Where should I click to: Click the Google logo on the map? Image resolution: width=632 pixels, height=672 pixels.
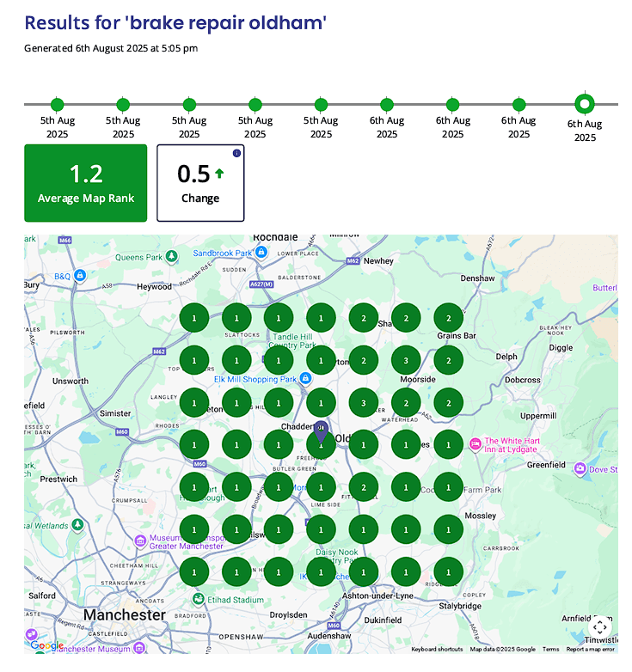(x=46, y=645)
